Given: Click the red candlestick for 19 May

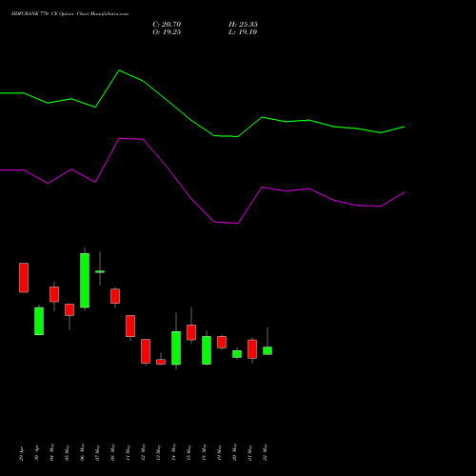Looking at the screenshot, I should pos(222,342).
